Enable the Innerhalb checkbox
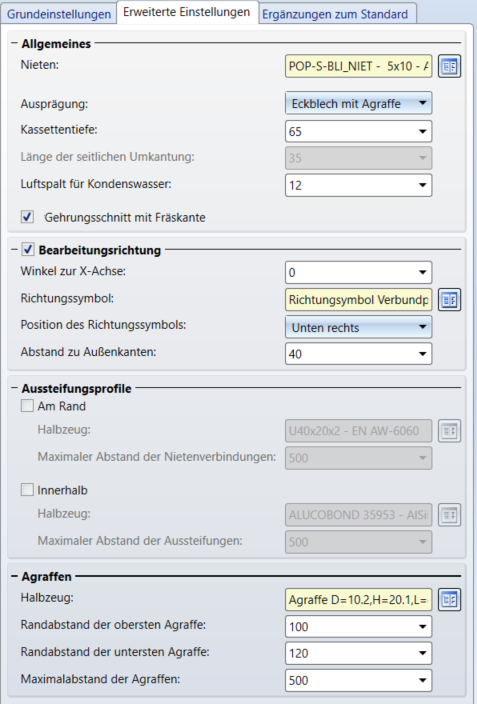Viewport: 477px width, 704px height. [27, 490]
